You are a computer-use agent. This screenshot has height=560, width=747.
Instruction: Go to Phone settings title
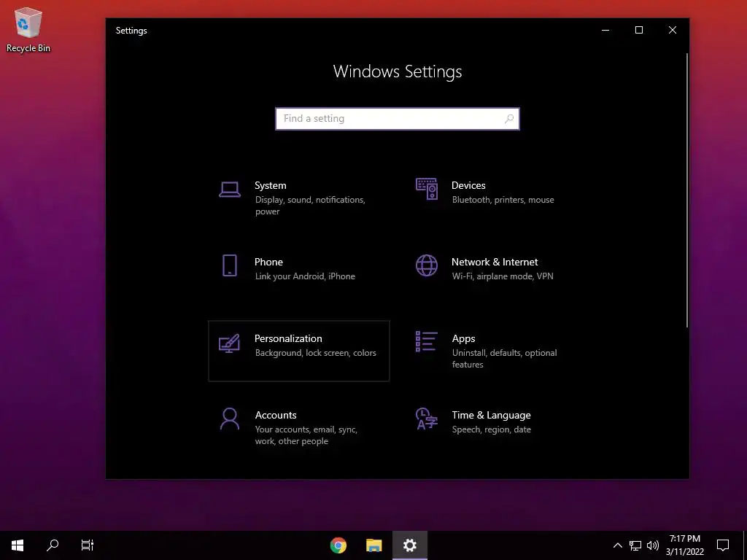[x=268, y=262]
